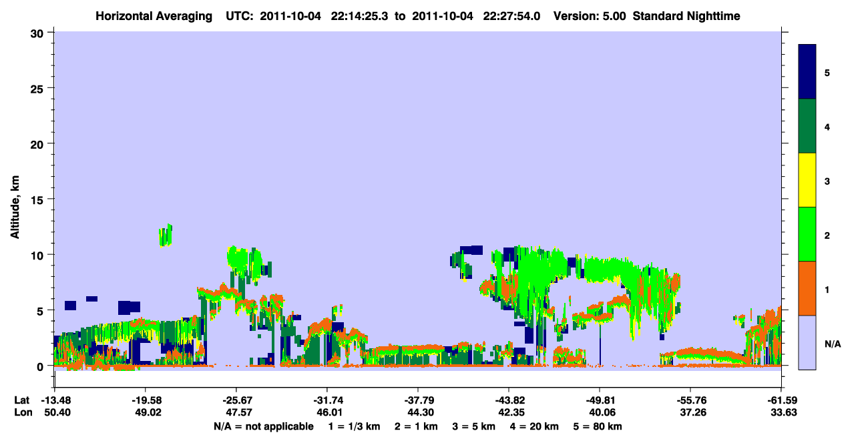
Task: Click the "Standard Nighttime" label
Action: tap(686, 15)
